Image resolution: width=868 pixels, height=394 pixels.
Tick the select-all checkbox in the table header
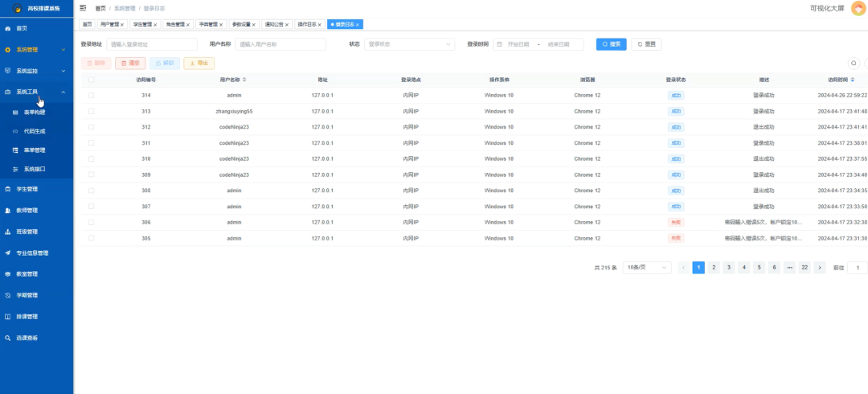pos(92,80)
